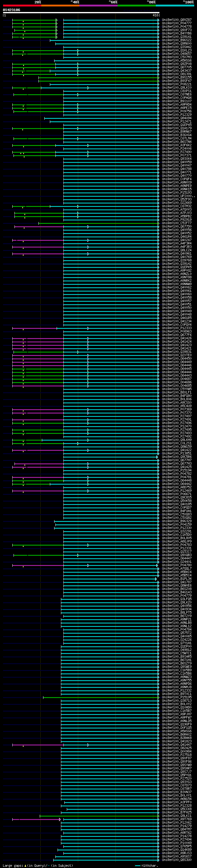
Task: Select the UniRef100_P12470 label
Action: pos(176,426)
